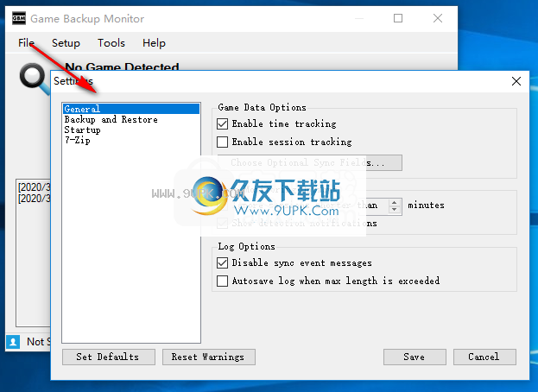Maximize the Game Backup Monitor window
Viewport: 538px width, 392px height.
click(398, 18)
